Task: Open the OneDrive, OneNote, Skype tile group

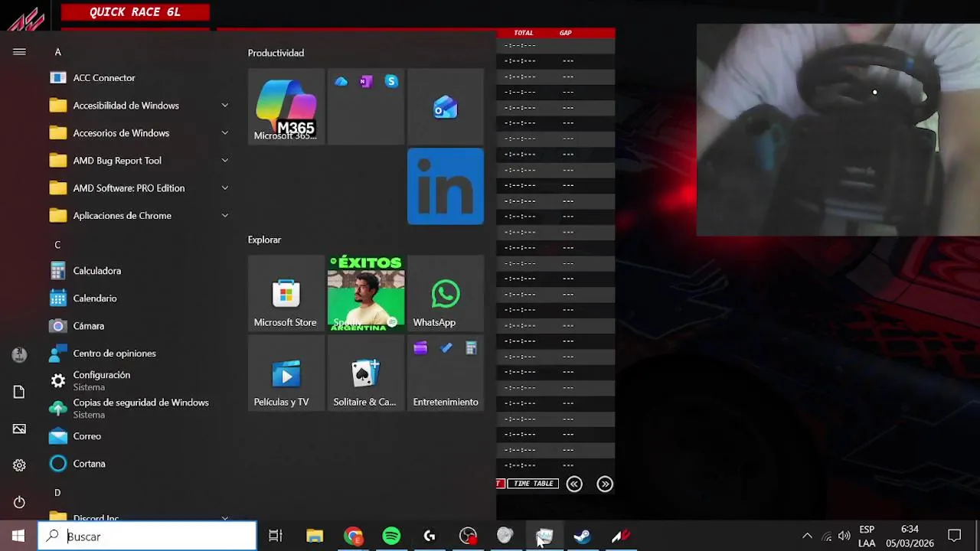Action: coord(366,106)
